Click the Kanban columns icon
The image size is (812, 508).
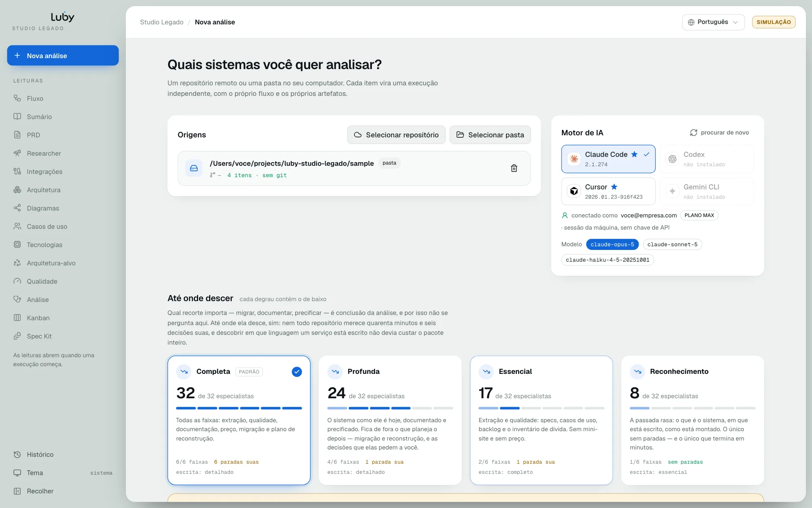(17, 318)
